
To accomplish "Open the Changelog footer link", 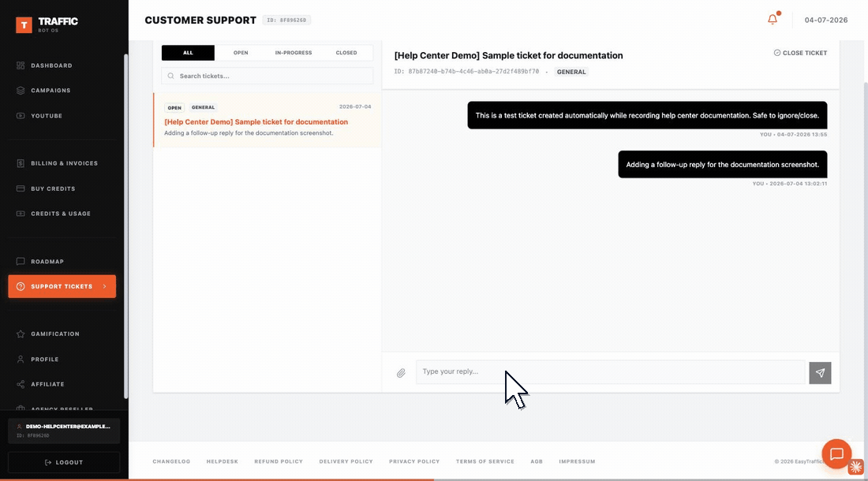I will click(x=171, y=461).
